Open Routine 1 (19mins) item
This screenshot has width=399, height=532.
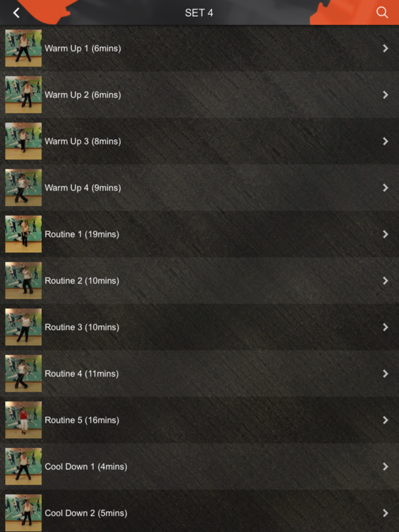coord(199,234)
